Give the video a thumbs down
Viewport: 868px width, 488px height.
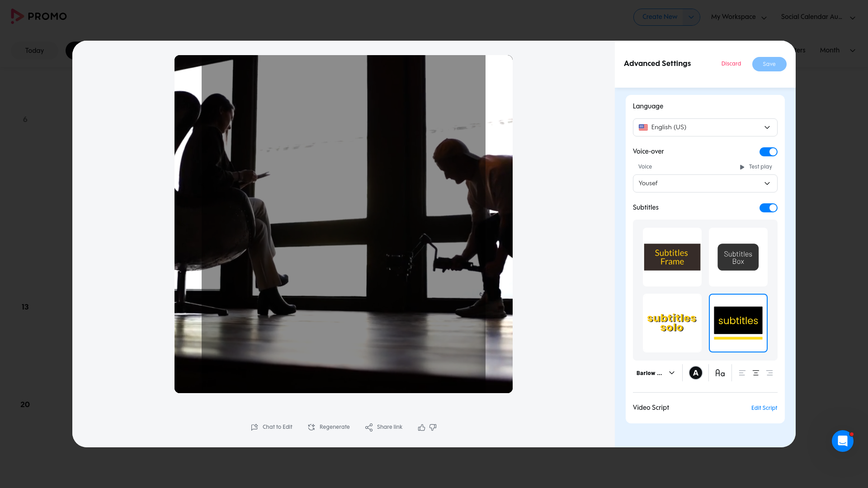tap(433, 427)
